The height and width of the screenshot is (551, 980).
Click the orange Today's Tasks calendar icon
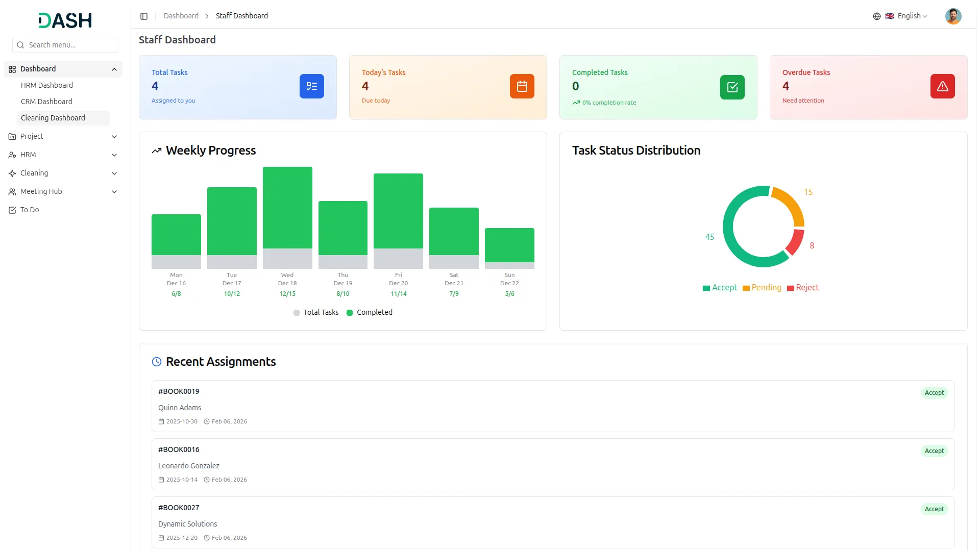click(522, 86)
